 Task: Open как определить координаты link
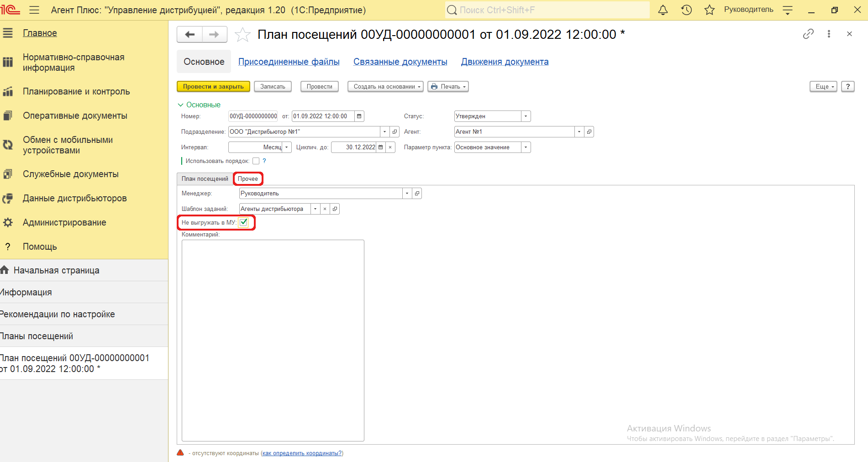[302, 453]
